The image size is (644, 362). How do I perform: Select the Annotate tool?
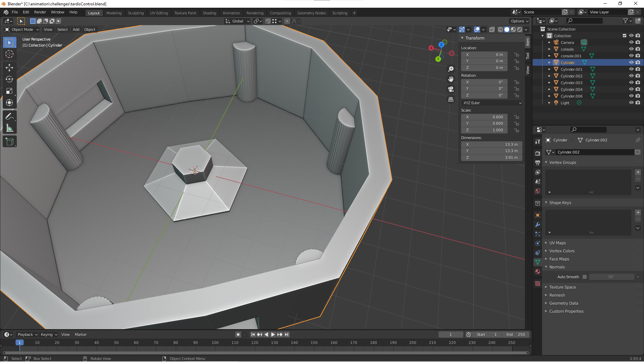pos(9,116)
